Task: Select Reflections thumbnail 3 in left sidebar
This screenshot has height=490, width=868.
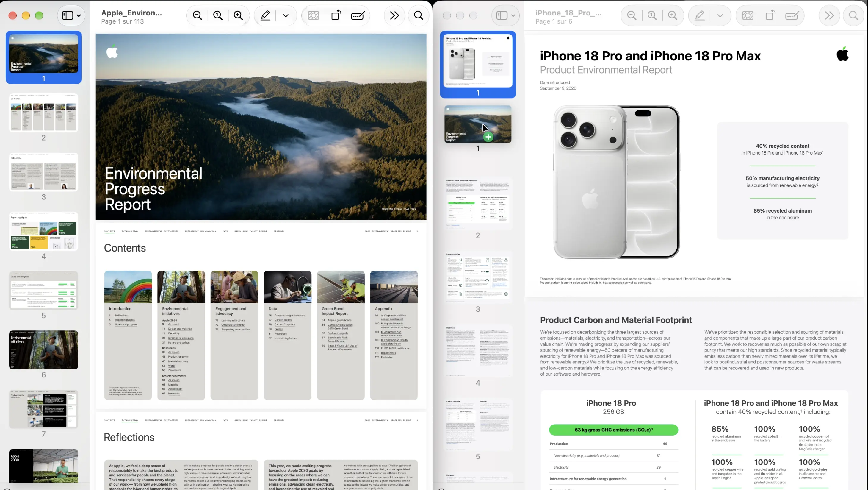Action: [43, 172]
